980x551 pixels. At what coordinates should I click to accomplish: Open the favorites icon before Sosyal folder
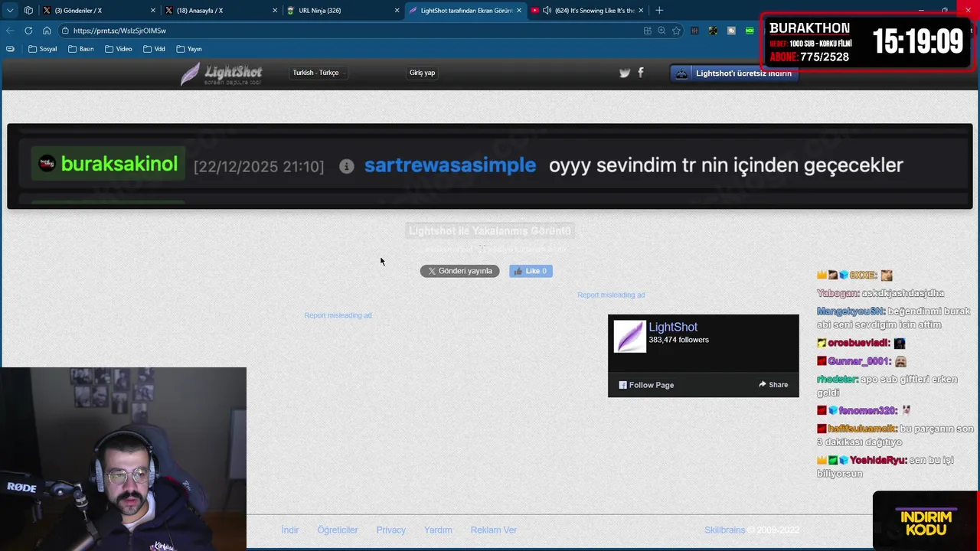pos(10,49)
